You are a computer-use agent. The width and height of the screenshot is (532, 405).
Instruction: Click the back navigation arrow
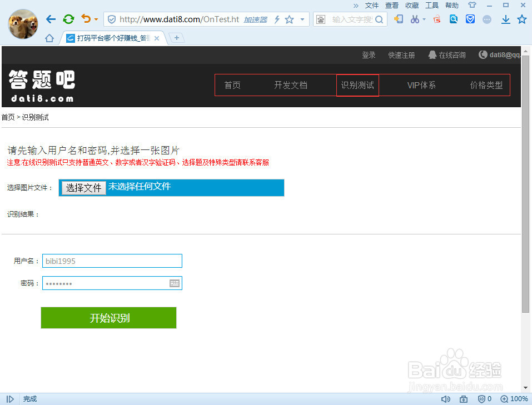(x=51, y=18)
